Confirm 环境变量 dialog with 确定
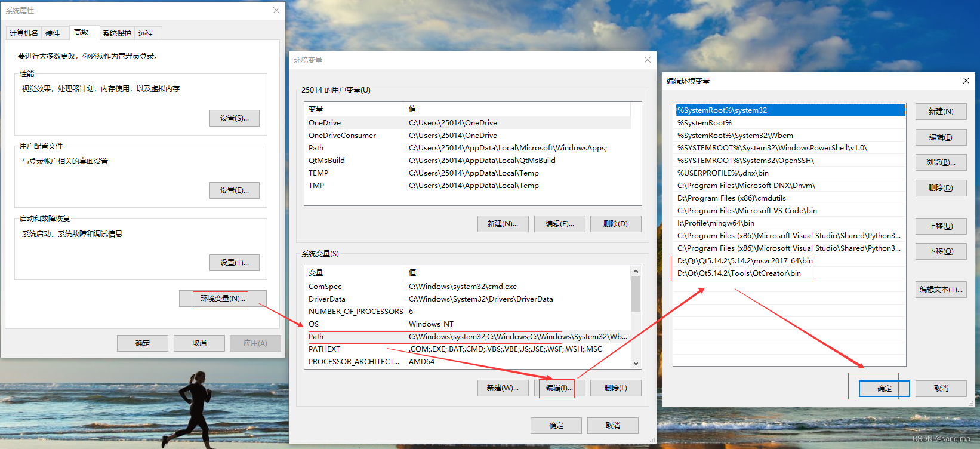Image resolution: width=980 pixels, height=449 pixels. click(x=556, y=426)
